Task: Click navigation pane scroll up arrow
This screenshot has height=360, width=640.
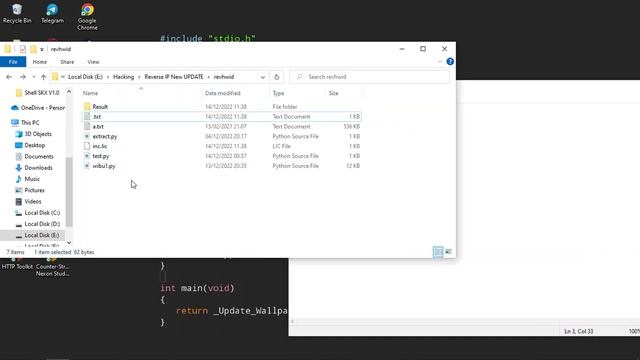Action: pos(69,92)
